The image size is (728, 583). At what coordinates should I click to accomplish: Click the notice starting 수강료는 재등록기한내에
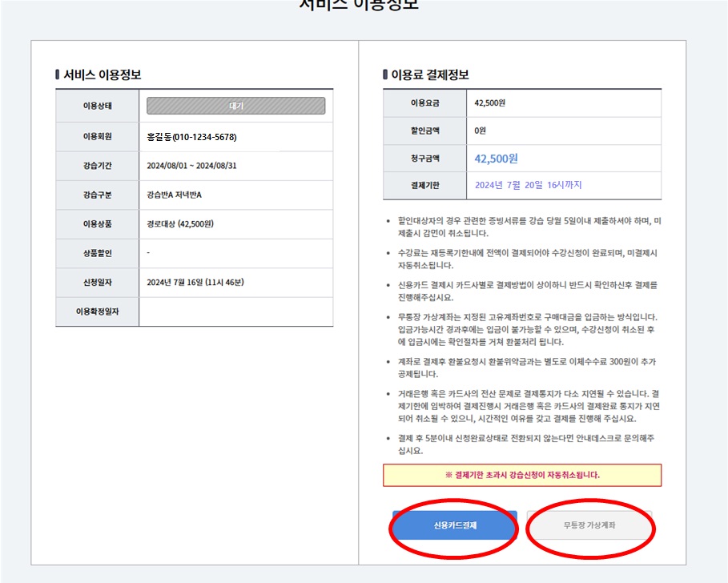(x=528, y=259)
